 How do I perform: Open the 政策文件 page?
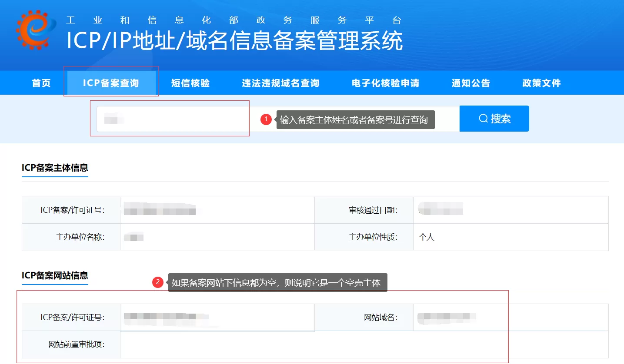541,83
